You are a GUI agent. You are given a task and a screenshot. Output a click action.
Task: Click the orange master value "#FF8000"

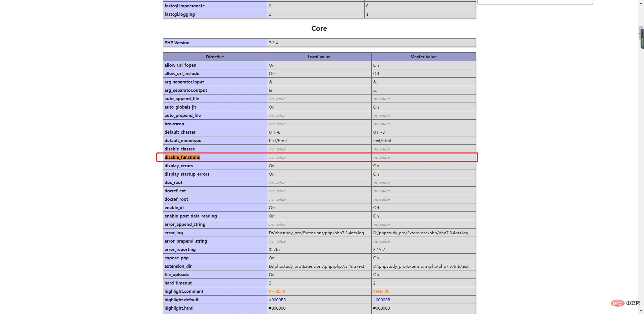381,292
